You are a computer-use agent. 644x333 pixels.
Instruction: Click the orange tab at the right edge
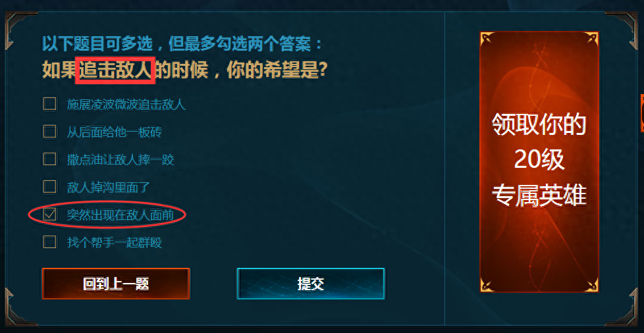(642, 113)
